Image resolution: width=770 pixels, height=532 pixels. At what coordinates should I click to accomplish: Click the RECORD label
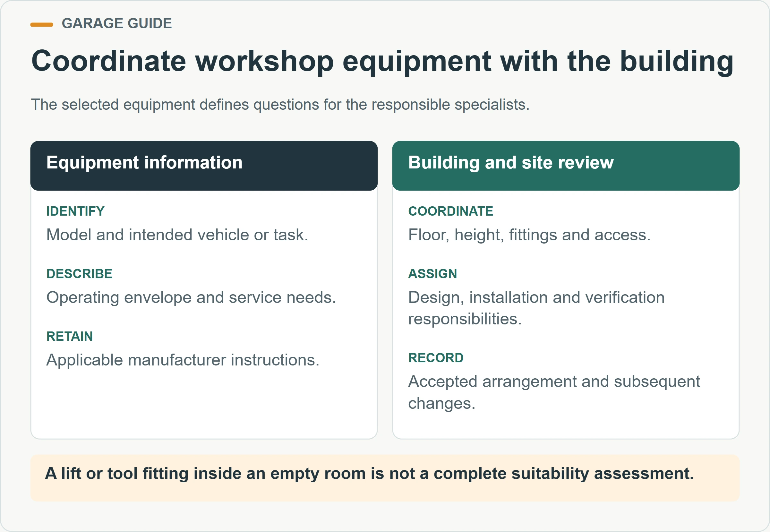[x=436, y=358]
